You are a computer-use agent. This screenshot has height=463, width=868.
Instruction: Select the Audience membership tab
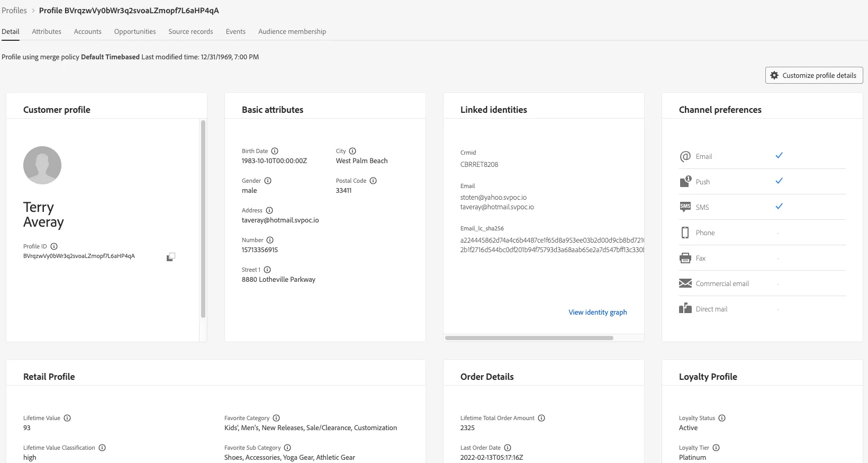(x=292, y=31)
